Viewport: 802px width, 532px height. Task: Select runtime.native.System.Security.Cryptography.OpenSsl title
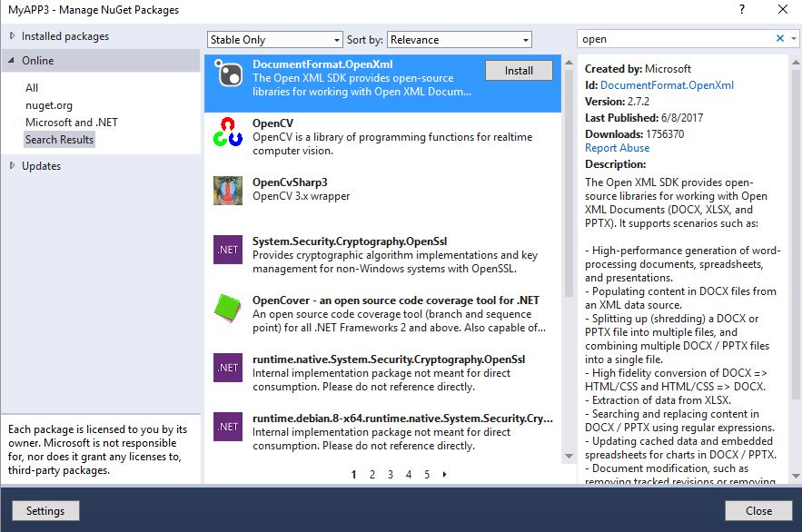point(388,360)
